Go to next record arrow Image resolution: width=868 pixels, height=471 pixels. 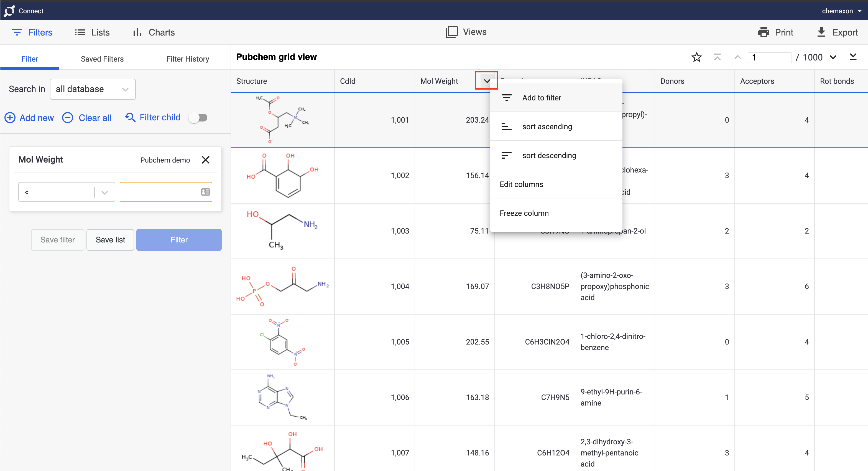[x=833, y=57]
